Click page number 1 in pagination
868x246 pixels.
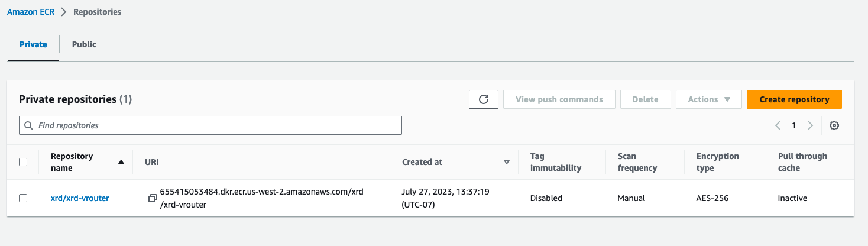tap(794, 125)
